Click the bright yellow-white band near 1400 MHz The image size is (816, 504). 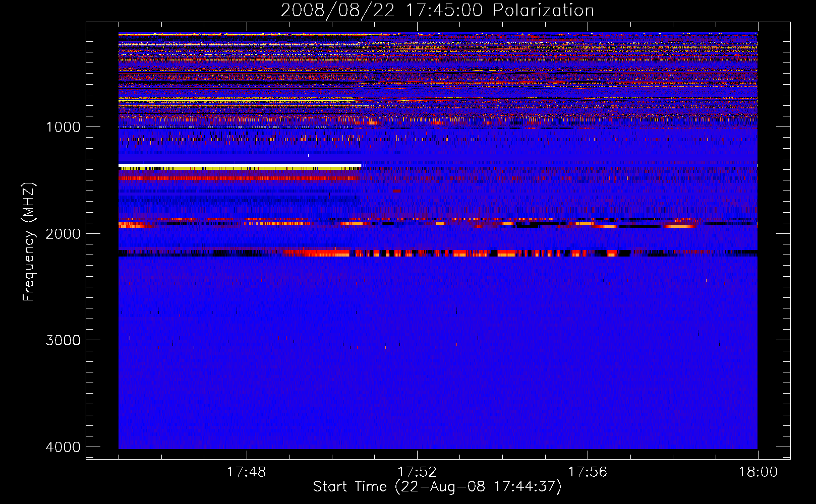[x=240, y=167]
